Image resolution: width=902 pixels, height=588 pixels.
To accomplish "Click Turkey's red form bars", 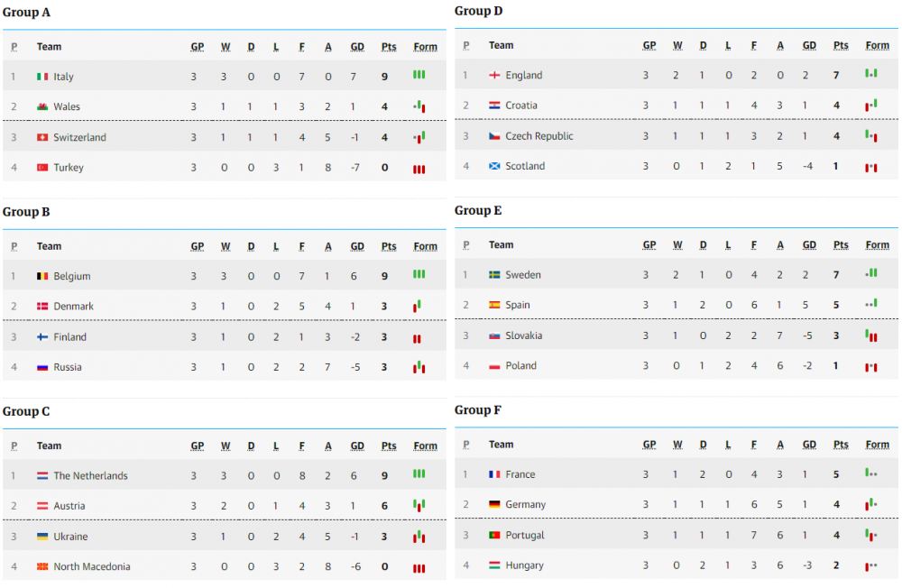I will [x=419, y=170].
